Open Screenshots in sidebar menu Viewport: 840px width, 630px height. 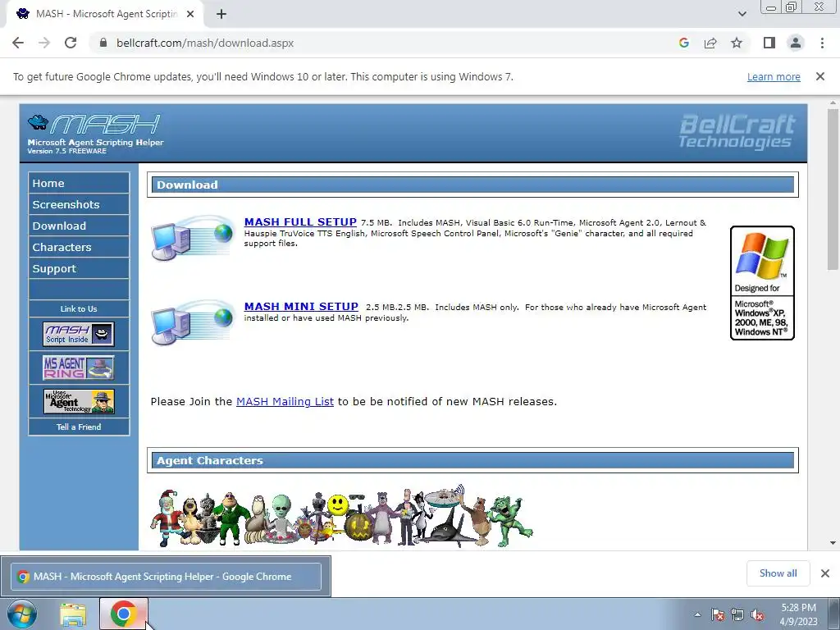[79, 204]
